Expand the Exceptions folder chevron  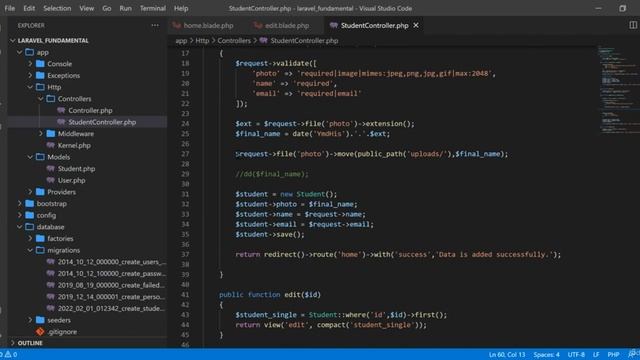pos(30,76)
